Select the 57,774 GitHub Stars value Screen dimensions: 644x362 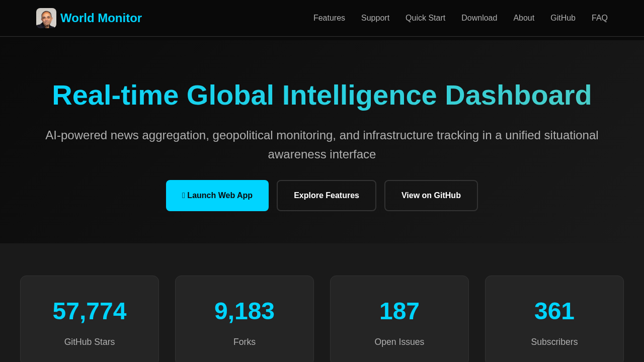[90, 311]
